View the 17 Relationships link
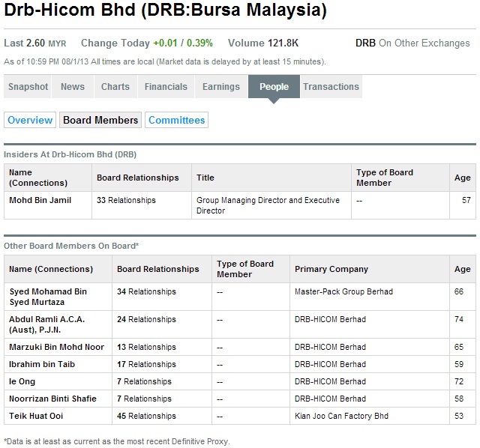The width and height of the screenshot is (480, 448). [x=146, y=364]
